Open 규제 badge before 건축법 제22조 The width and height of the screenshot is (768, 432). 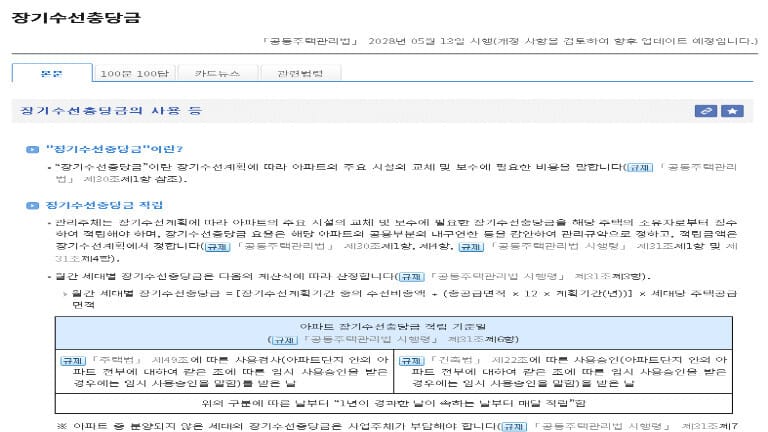click(411, 360)
